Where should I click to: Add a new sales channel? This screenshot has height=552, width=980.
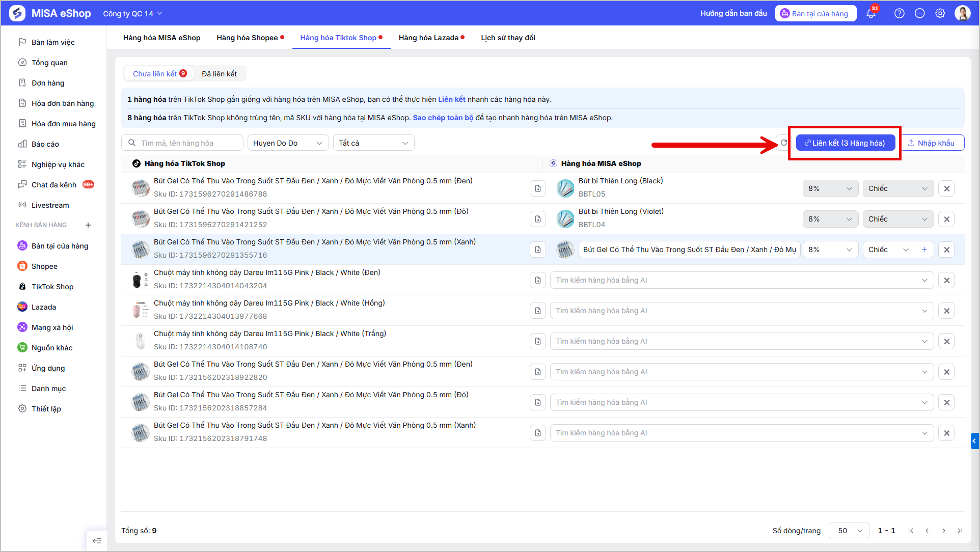(88, 225)
